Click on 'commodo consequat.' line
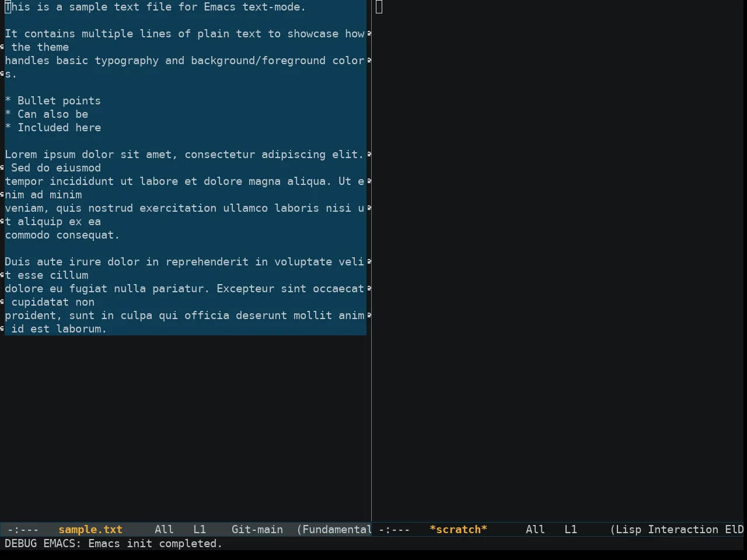Screen dimensions: 747x560 point(62,235)
